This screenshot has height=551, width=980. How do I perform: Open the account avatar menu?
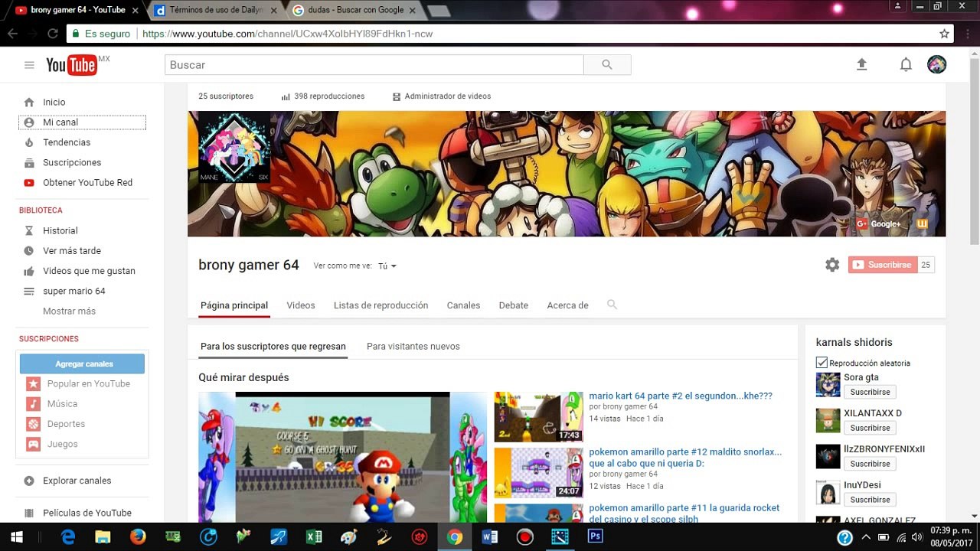936,65
